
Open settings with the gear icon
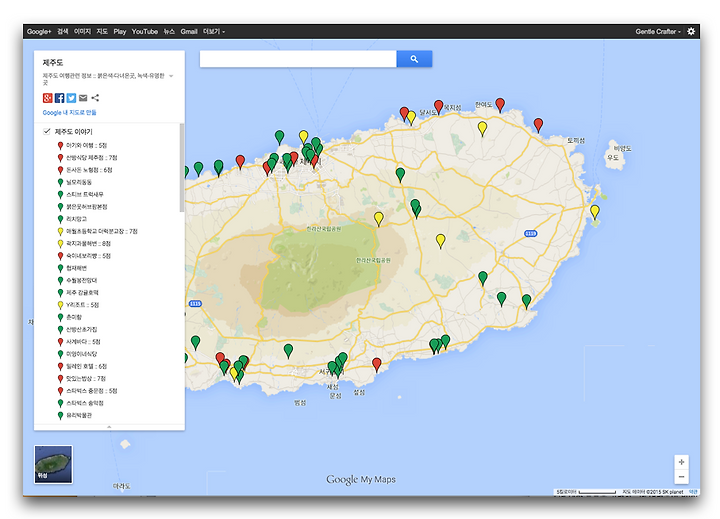point(691,31)
